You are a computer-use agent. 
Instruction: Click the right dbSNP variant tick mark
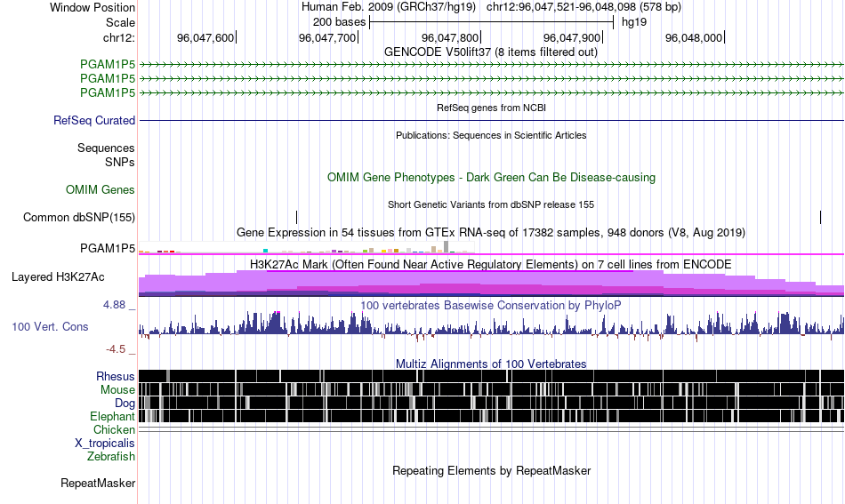[820, 217]
